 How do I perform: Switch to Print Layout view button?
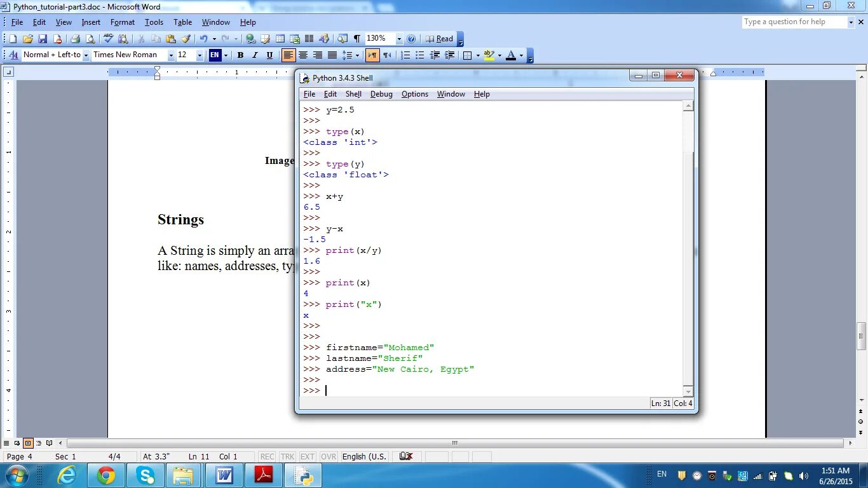pyautogui.click(x=28, y=443)
